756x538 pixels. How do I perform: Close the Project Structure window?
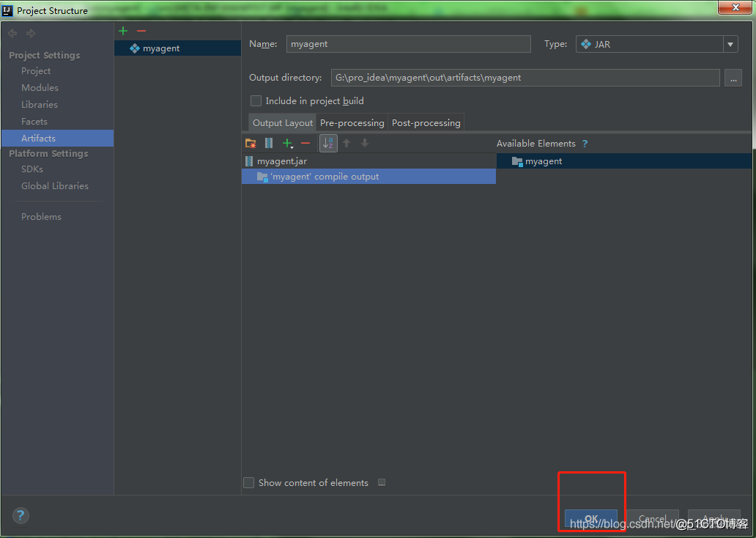coord(735,7)
